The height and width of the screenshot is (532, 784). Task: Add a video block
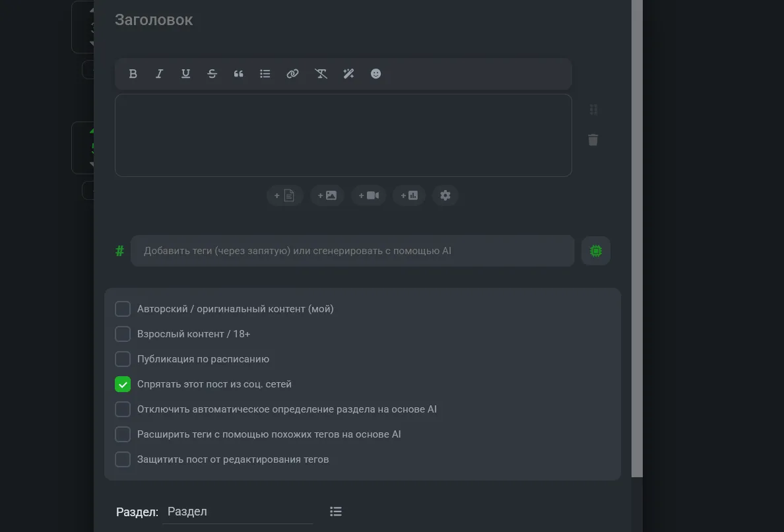coord(369,195)
